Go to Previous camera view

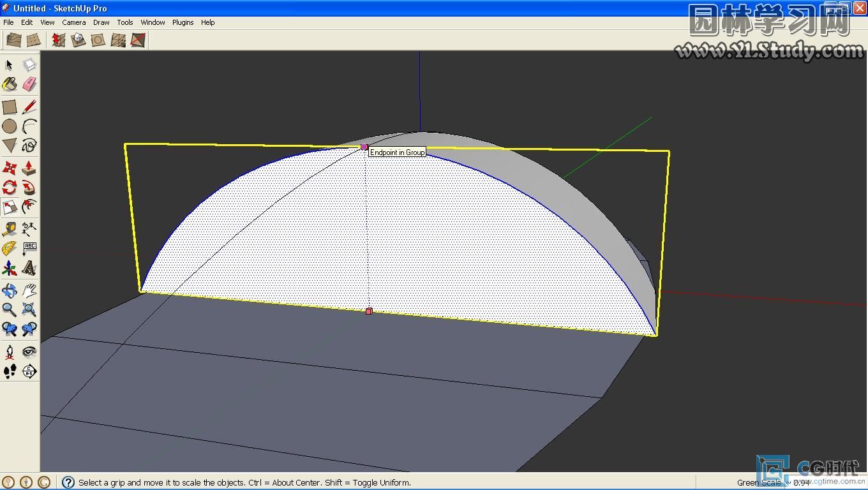tap(9, 329)
